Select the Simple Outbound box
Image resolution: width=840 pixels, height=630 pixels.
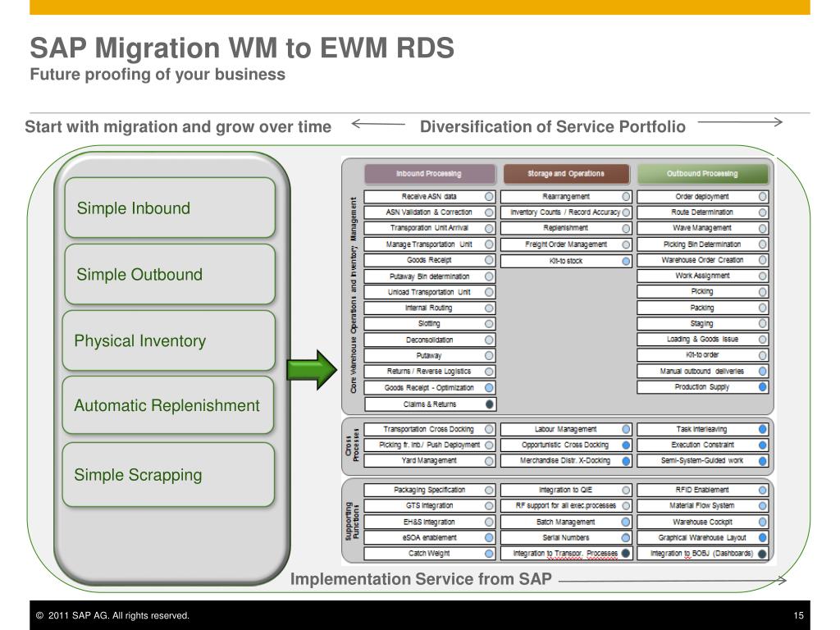(x=170, y=274)
